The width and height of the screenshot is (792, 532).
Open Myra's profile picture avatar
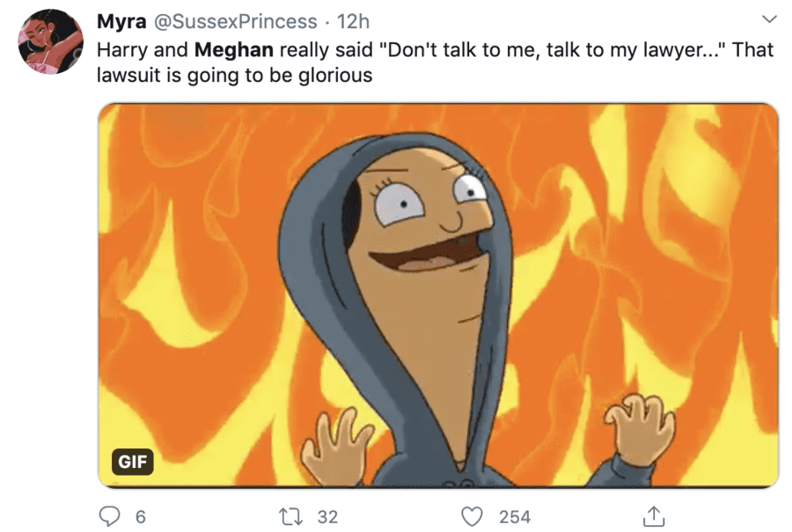50,41
